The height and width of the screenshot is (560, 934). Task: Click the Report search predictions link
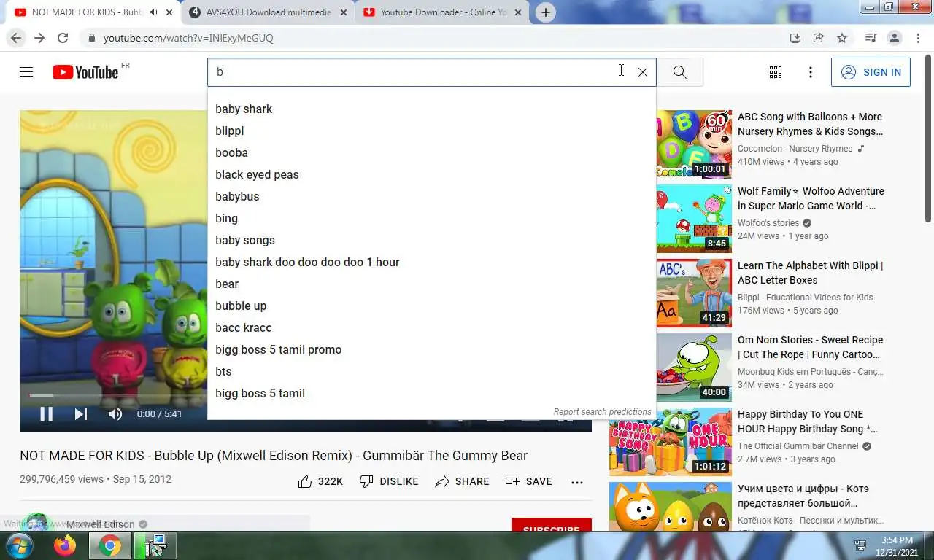point(602,412)
